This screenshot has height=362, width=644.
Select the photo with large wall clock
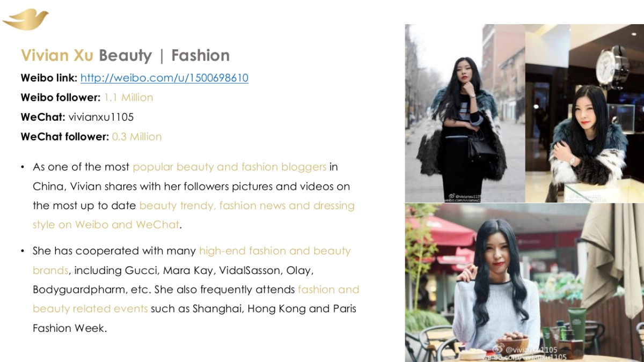pos(584,113)
